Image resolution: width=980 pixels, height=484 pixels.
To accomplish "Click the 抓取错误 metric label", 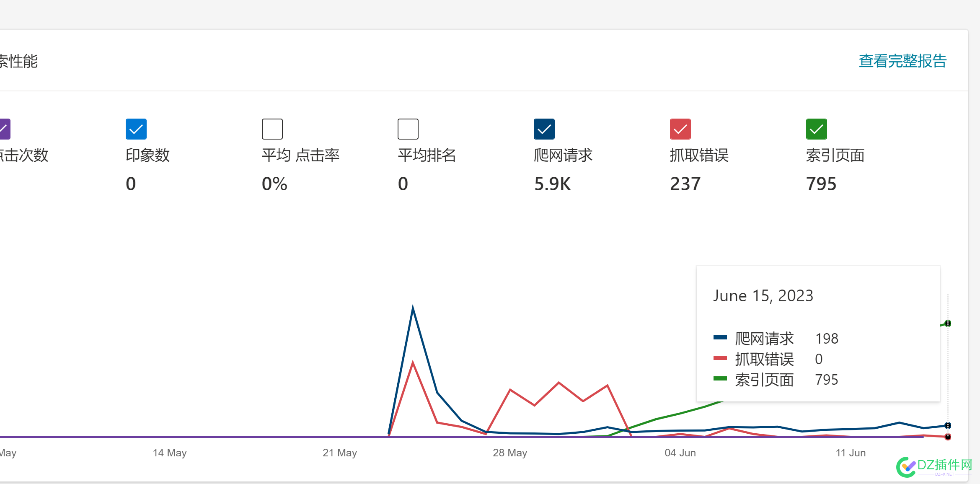I will click(699, 155).
